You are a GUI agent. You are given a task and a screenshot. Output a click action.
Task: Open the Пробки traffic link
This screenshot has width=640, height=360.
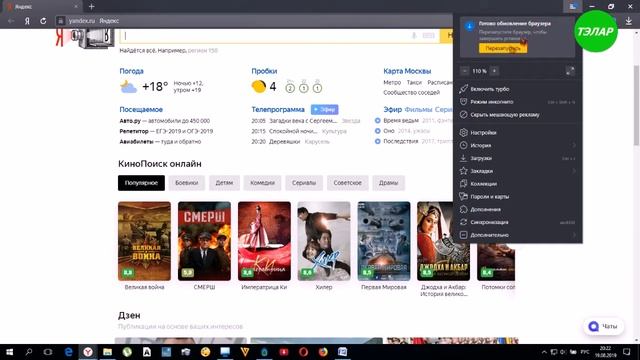pyautogui.click(x=264, y=71)
